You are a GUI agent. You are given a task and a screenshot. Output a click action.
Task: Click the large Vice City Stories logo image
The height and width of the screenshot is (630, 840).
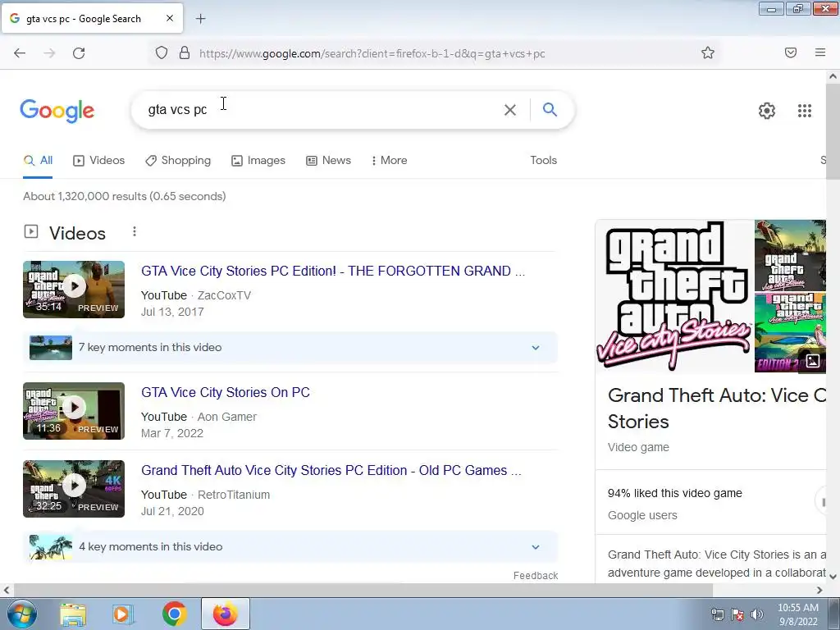pyautogui.click(x=674, y=296)
